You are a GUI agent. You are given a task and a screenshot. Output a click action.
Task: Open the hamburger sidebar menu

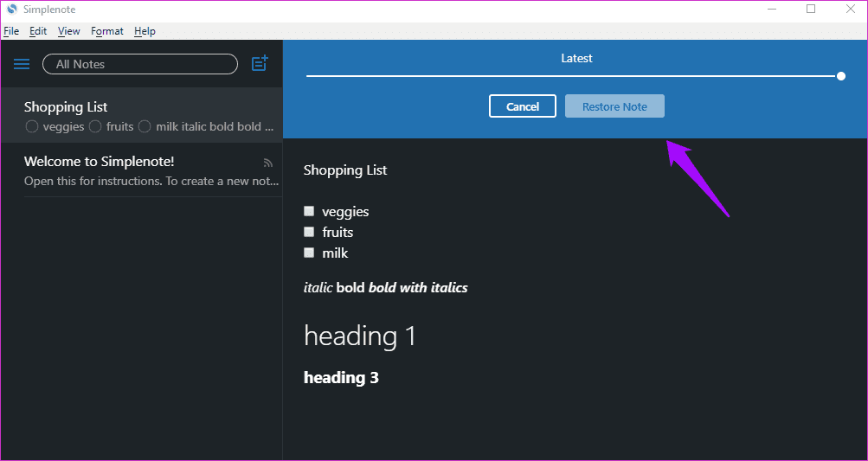point(22,64)
